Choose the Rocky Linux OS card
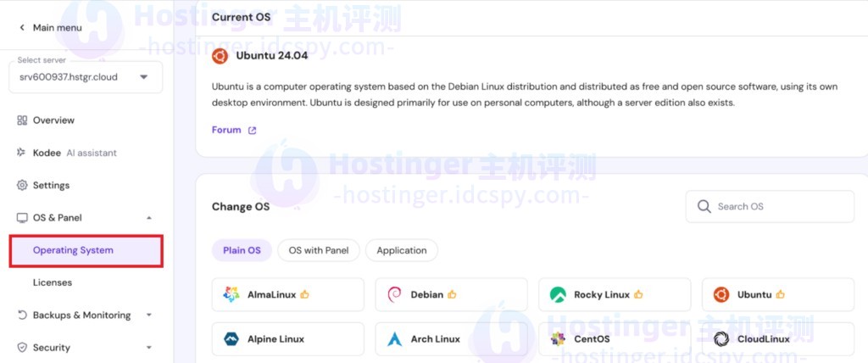This screenshot has height=363, width=868. pyautogui.click(x=615, y=294)
